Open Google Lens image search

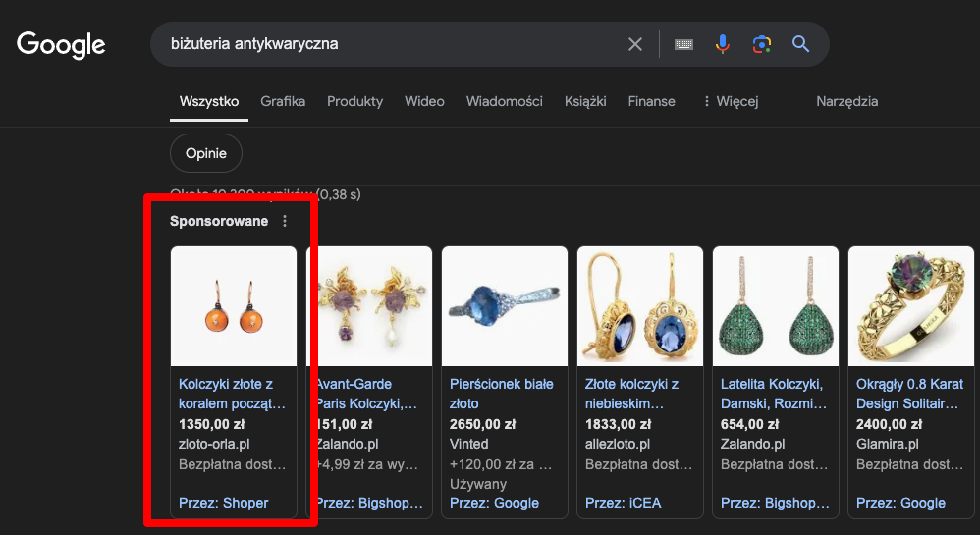761,44
